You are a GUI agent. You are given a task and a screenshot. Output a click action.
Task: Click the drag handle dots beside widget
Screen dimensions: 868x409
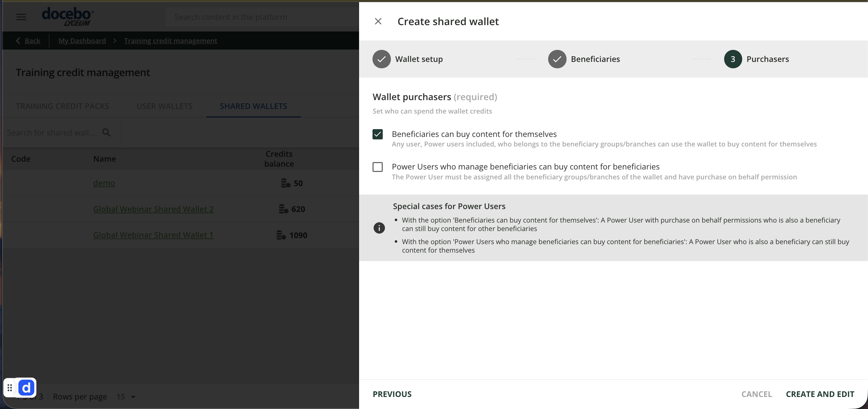(x=10, y=388)
